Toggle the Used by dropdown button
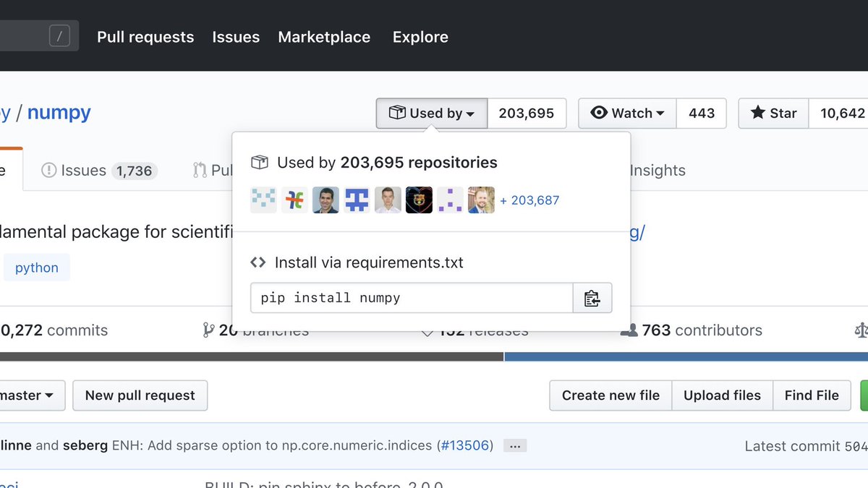Viewport: 868px width, 488px height. coord(432,113)
